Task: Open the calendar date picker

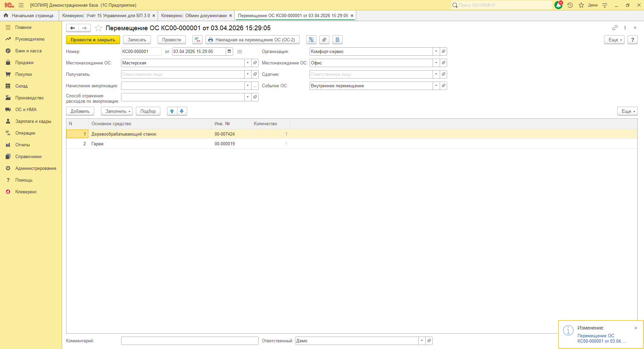Action: (x=229, y=51)
